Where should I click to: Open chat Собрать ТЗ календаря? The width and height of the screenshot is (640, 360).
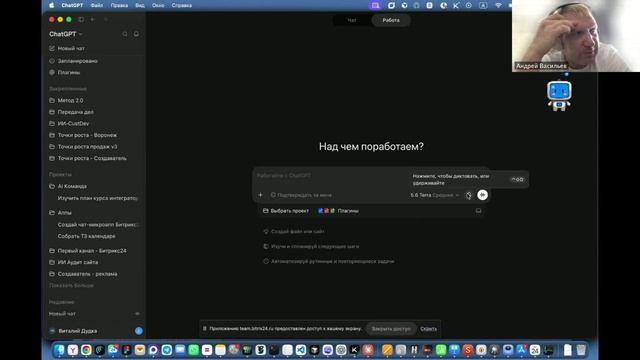pyautogui.click(x=87, y=236)
